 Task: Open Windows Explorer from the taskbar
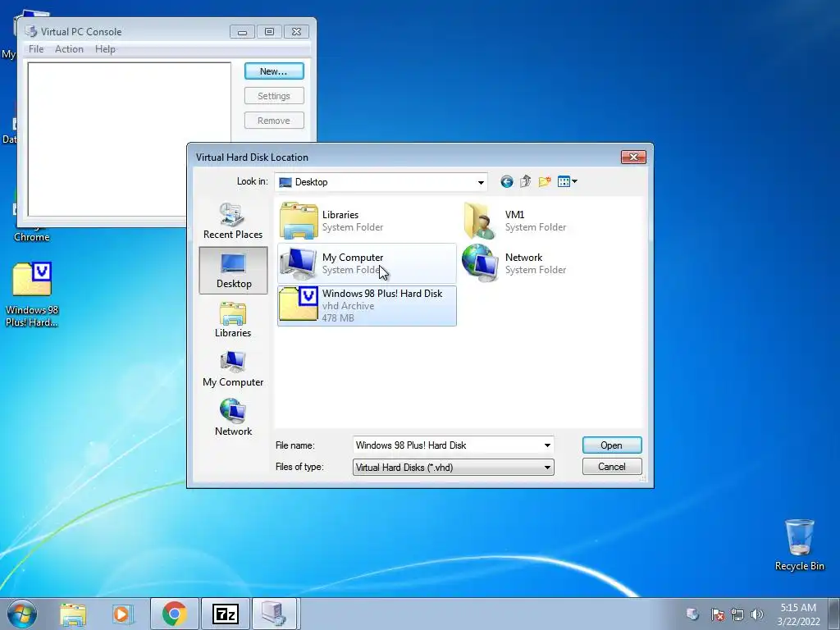(x=73, y=614)
